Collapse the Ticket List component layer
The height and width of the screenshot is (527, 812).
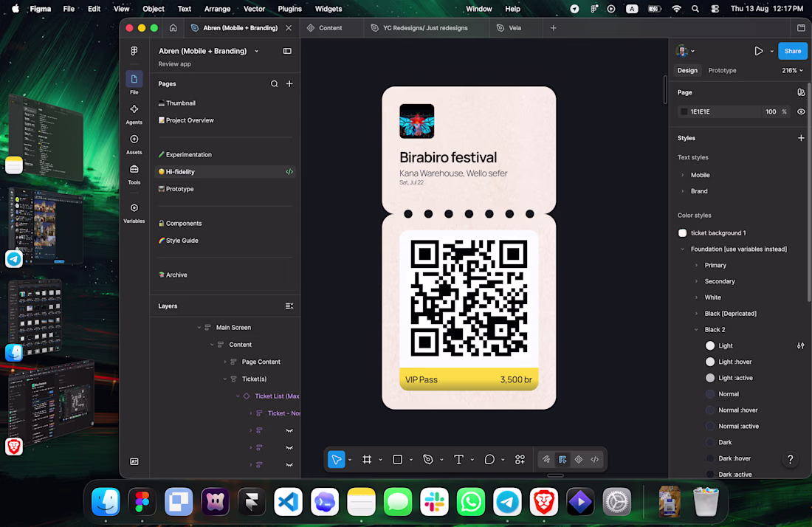tap(238, 396)
